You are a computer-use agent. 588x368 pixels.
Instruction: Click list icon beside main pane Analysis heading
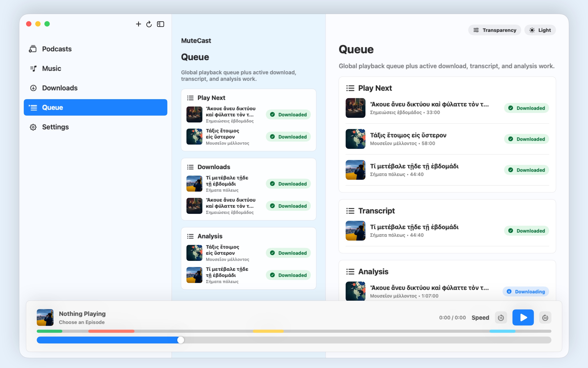(x=350, y=271)
